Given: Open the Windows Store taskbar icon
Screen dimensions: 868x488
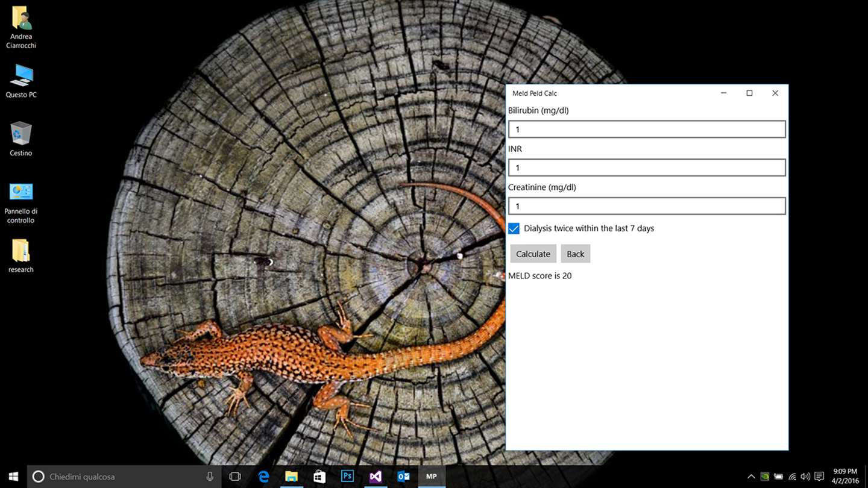Looking at the screenshot, I should tap(319, 477).
